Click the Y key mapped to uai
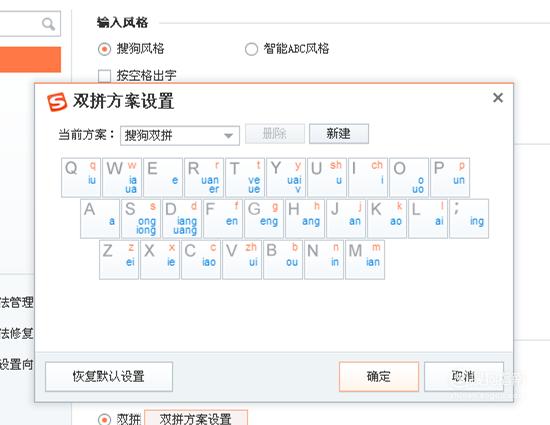550x425 pixels. [286, 177]
